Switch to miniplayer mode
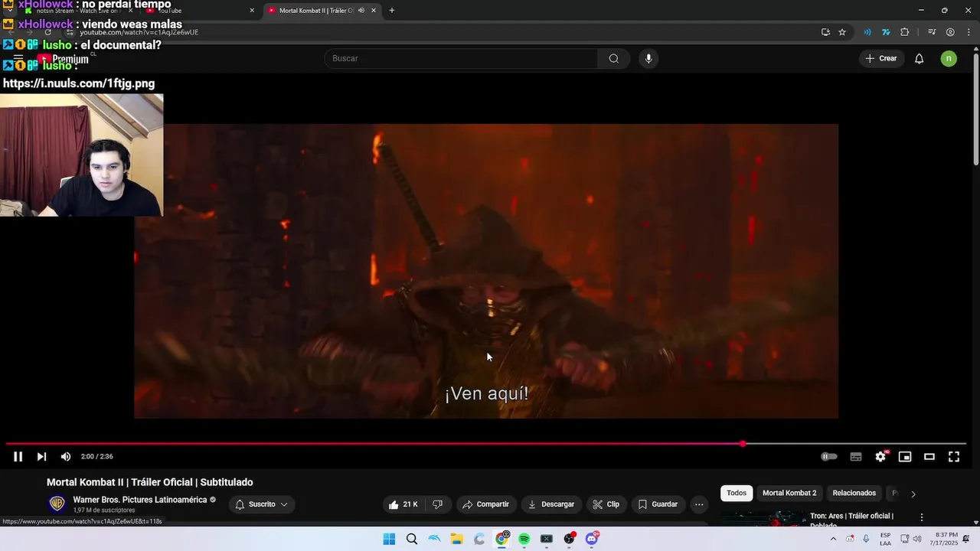Image resolution: width=980 pixels, height=551 pixels. (x=905, y=457)
